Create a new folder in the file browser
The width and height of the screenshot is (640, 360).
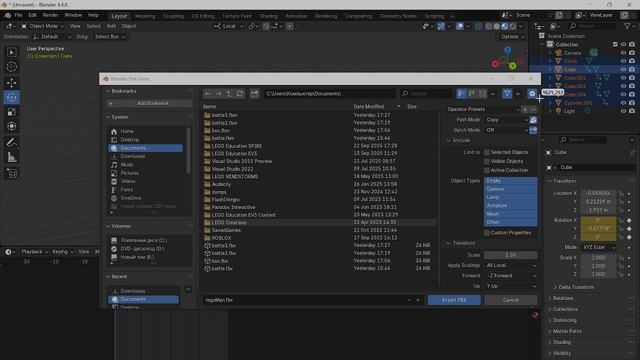click(254, 94)
